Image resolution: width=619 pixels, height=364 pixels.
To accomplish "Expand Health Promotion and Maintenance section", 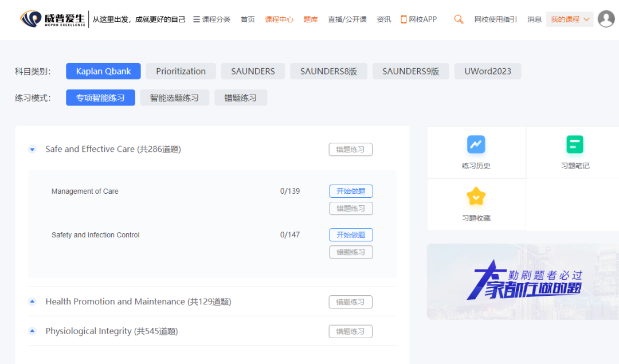I will 32,302.
